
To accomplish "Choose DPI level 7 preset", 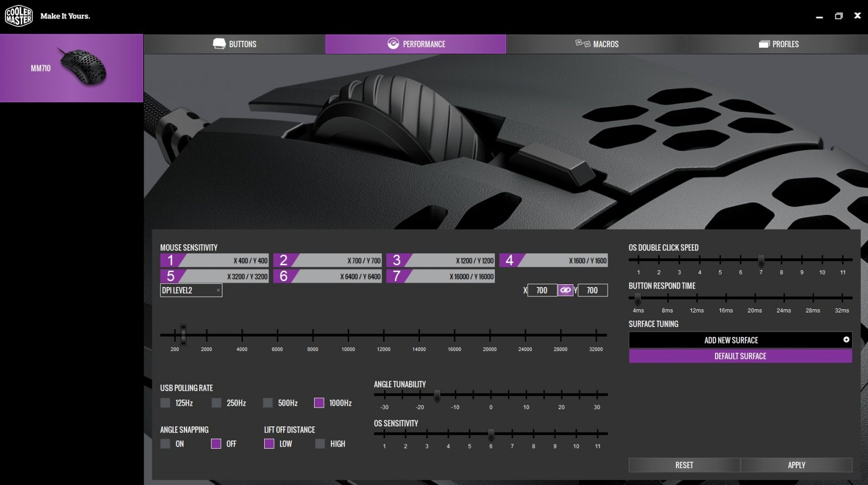I will (x=440, y=276).
